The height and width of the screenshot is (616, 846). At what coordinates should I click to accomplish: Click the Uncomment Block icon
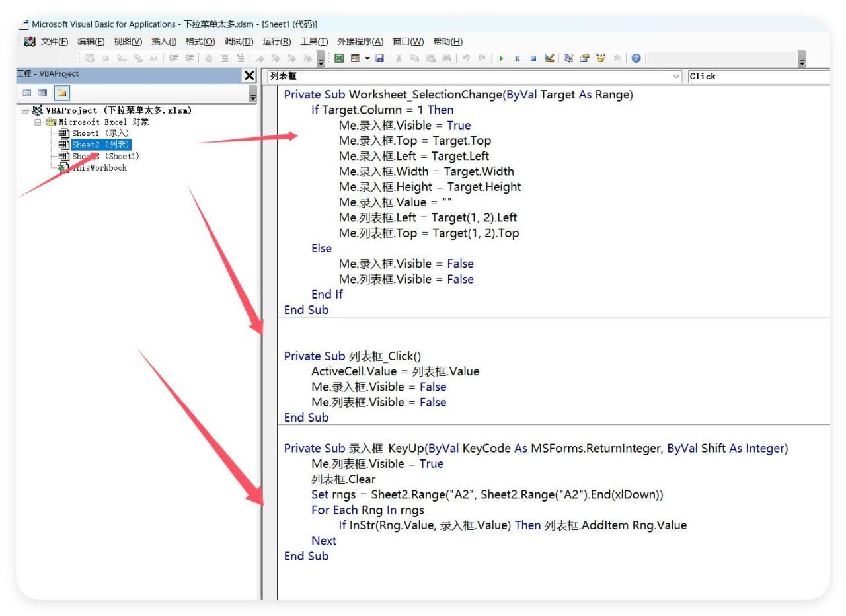(x=241, y=58)
